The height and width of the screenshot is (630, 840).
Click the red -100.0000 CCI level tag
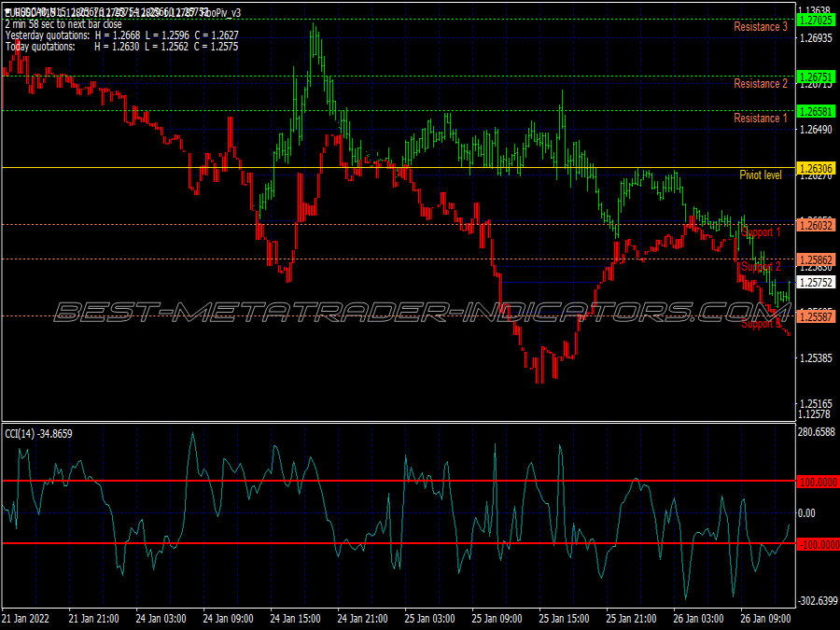point(818,545)
